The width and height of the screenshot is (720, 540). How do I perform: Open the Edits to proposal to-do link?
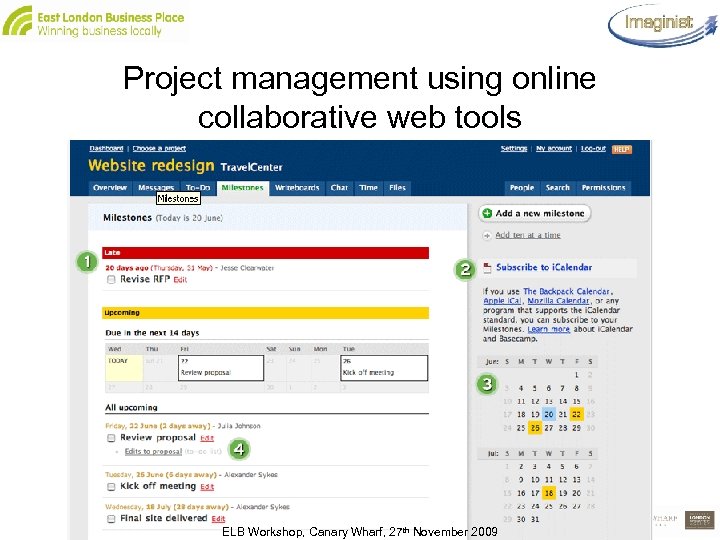pyautogui.click(x=153, y=451)
